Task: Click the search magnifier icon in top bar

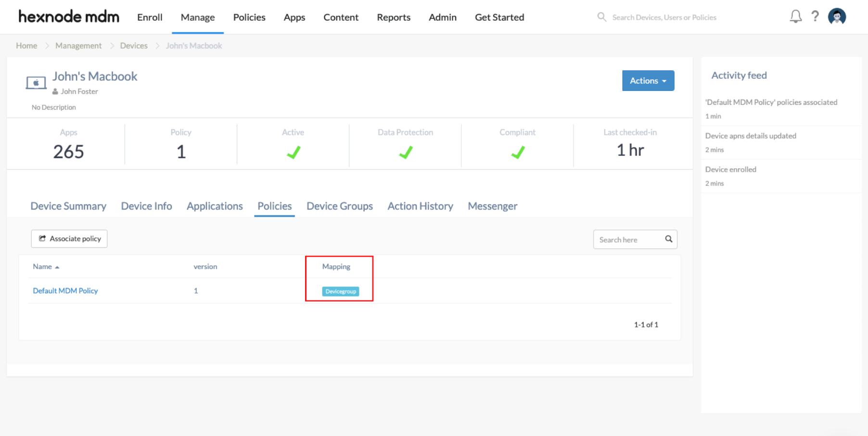Action: pos(601,17)
